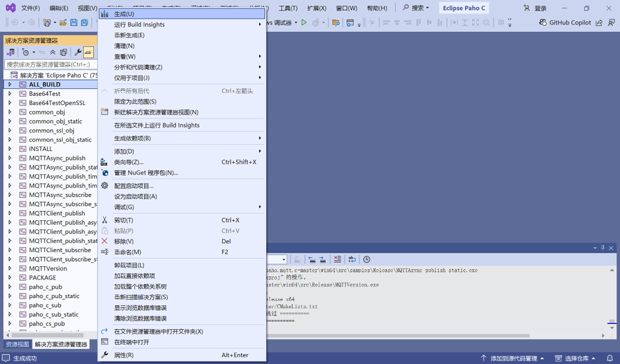The image size is (620, 364).
Task: Click the open file folder toolbar icon
Action: pyautogui.click(x=63, y=22)
